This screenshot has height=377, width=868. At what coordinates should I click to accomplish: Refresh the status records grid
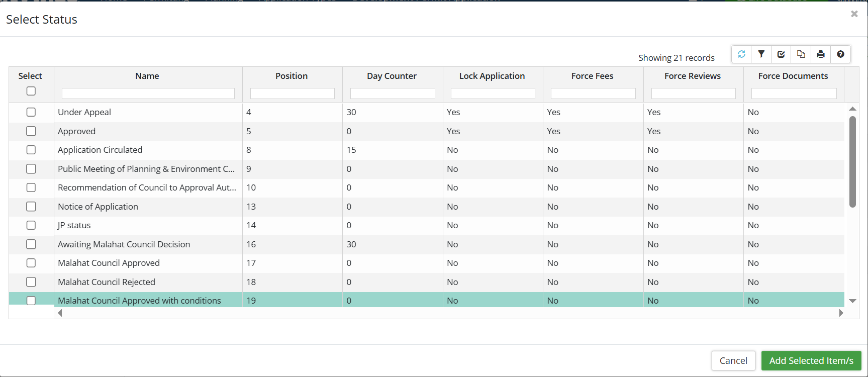741,54
